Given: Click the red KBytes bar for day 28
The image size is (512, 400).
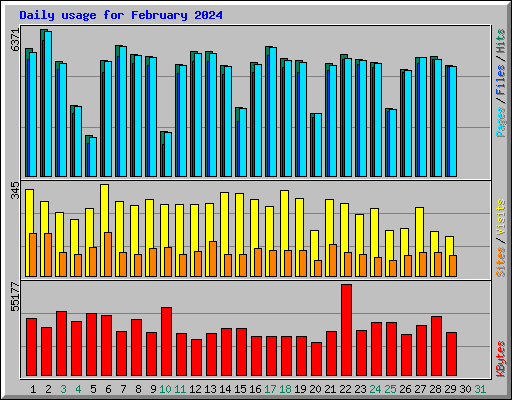Looking at the screenshot, I should point(436,346).
